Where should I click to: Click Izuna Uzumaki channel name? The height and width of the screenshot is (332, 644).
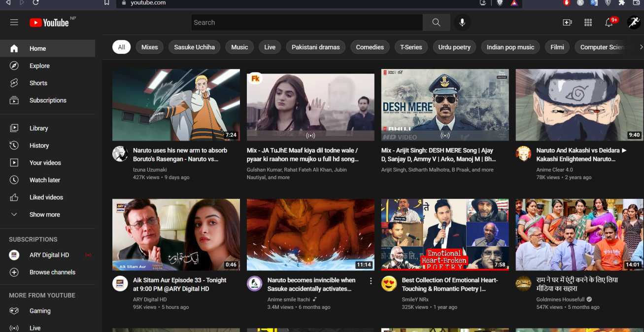click(x=150, y=170)
